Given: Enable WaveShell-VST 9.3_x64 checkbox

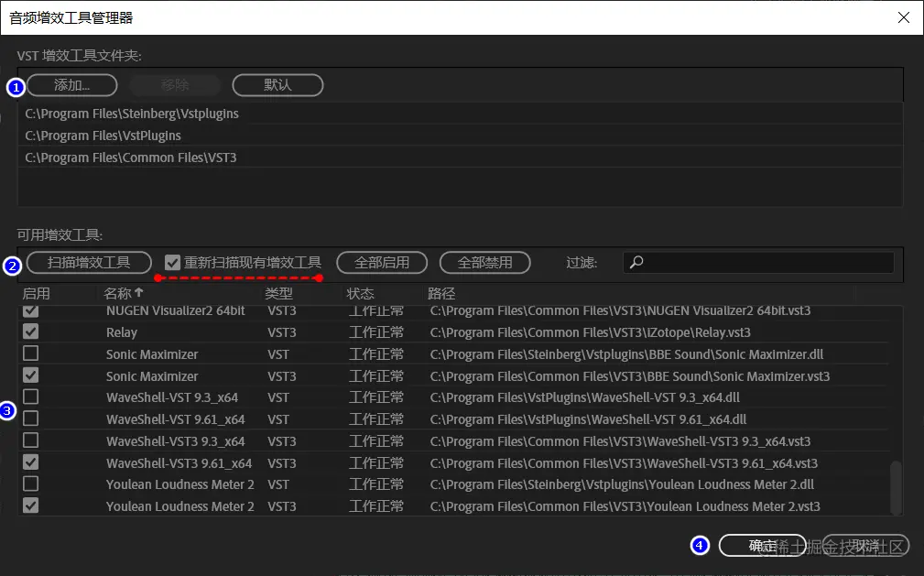Looking at the screenshot, I should tap(30, 397).
